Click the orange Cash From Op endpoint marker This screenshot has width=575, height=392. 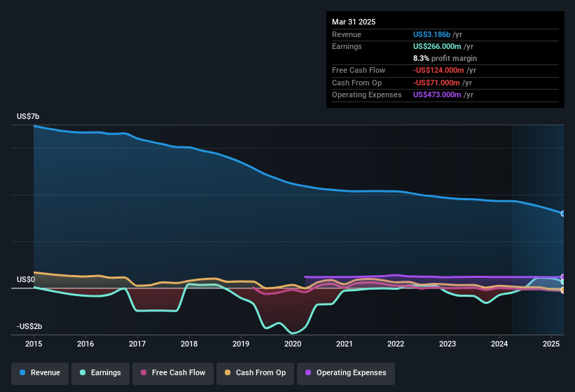coord(563,289)
